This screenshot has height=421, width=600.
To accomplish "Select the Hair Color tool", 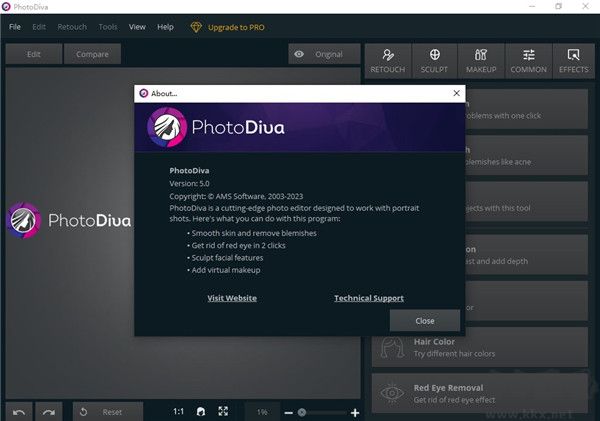I will pyautogui.click(x=480, y=347).
